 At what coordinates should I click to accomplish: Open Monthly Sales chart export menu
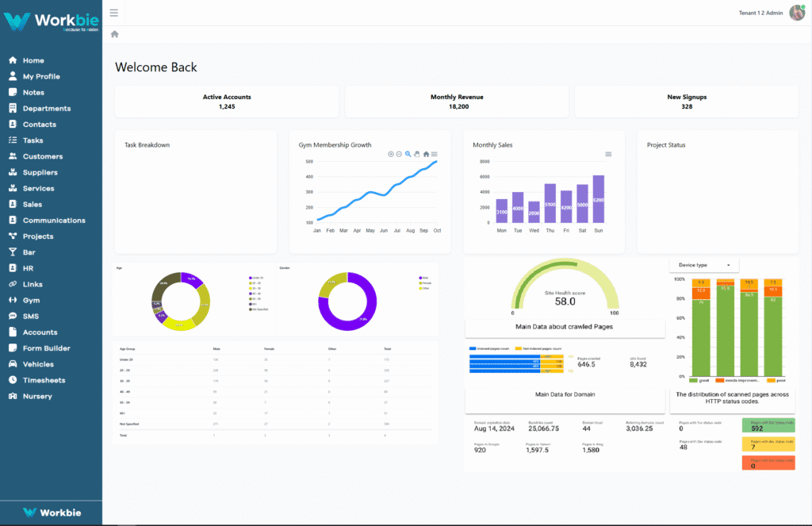pyautogui.click(x=608, y=154)
